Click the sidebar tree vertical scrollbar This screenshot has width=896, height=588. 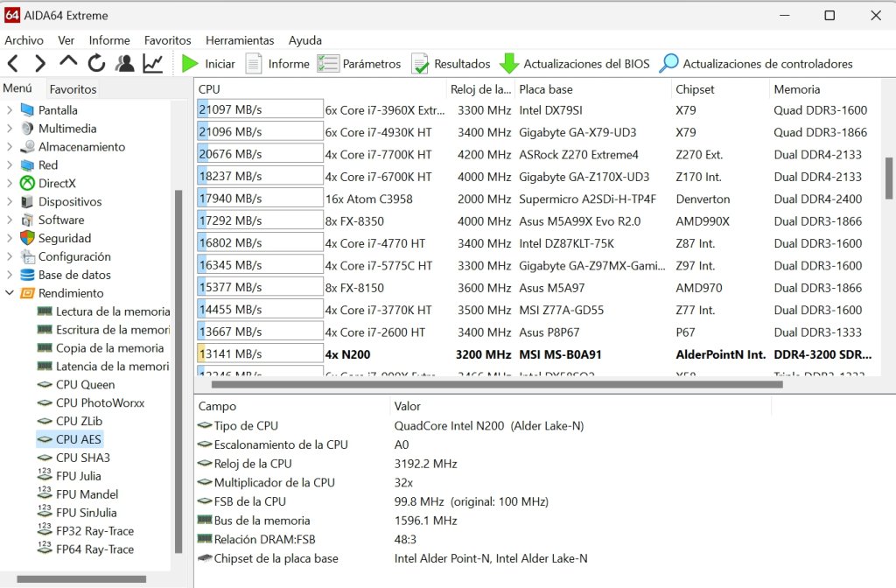click(x=178, y=371)
